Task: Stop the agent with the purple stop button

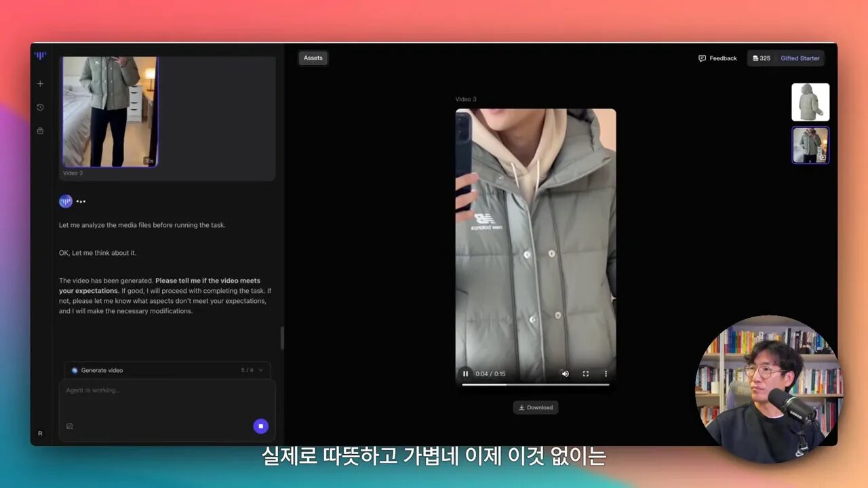Action: (260, 426)
